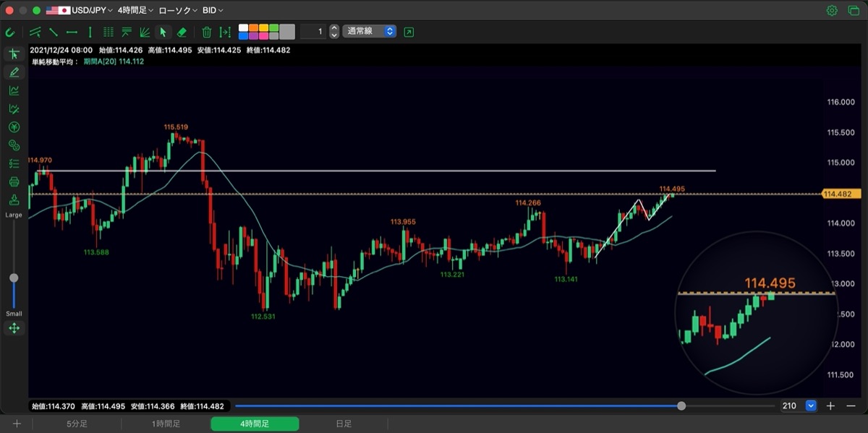Open the USD/JPY currency pair dropdown
868x433 pixels.
click(80, 10)
